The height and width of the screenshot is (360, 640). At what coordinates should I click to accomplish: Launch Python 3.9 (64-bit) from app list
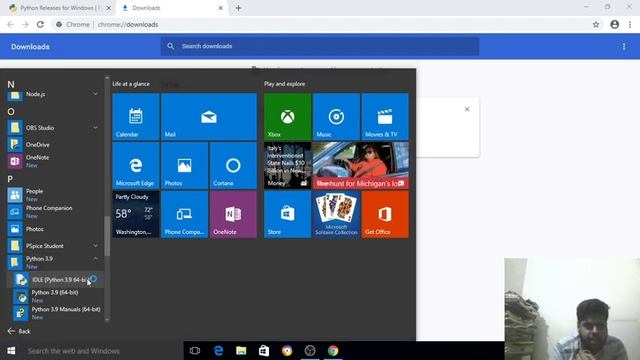(55, 296)
